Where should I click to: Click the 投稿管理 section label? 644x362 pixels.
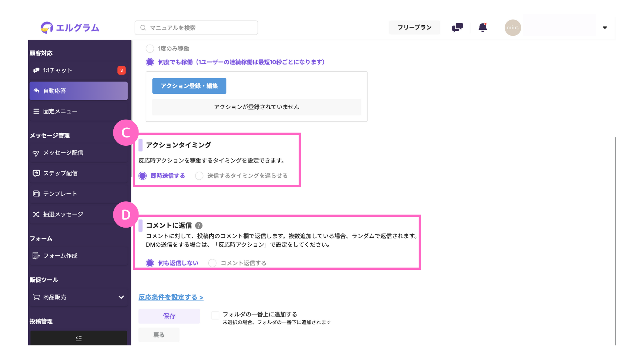coord(41,321)
